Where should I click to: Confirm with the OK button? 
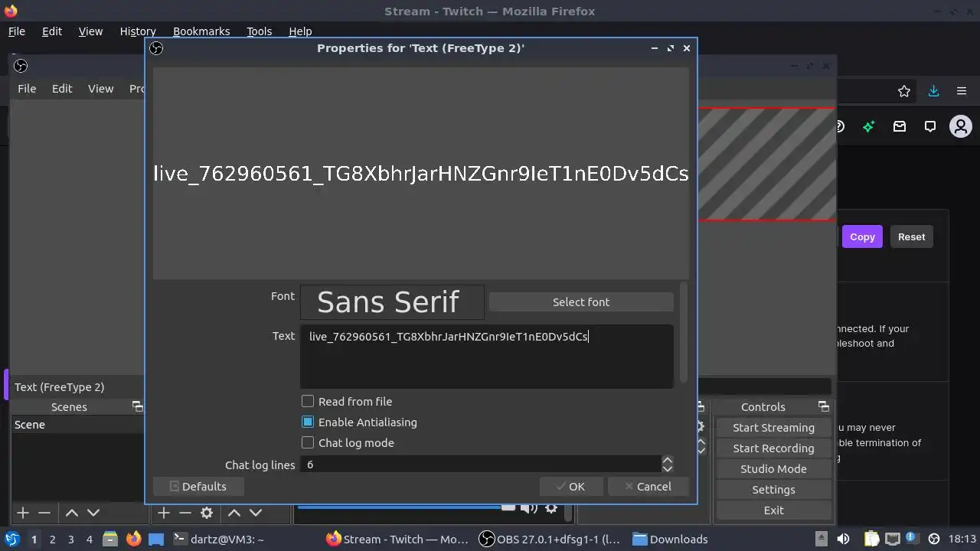click(570, 486)
